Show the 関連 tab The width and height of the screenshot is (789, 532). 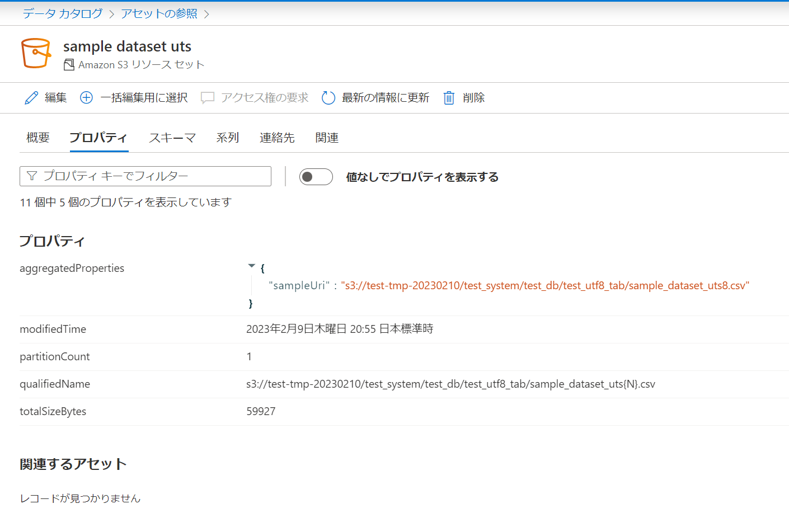click(327, 138)
